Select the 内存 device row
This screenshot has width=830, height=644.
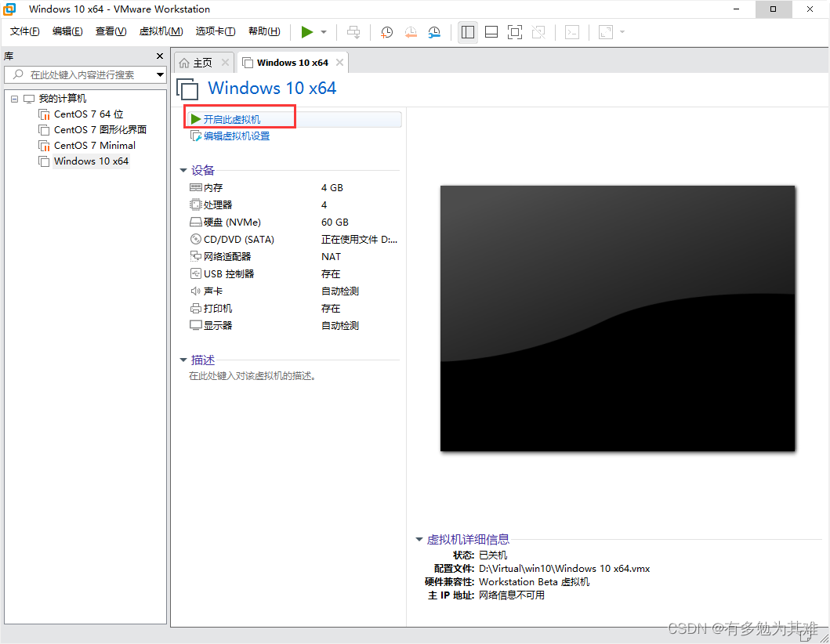(x=294, y=188)
